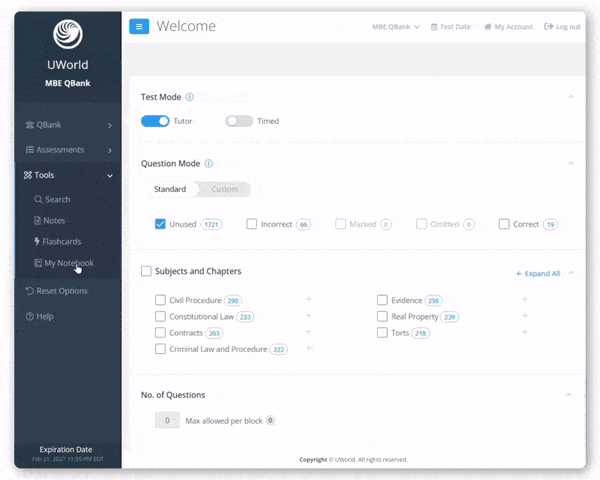600x480 pixels.
Task: Collapse the Tools sidebar chevron
Action: (110, 176)
